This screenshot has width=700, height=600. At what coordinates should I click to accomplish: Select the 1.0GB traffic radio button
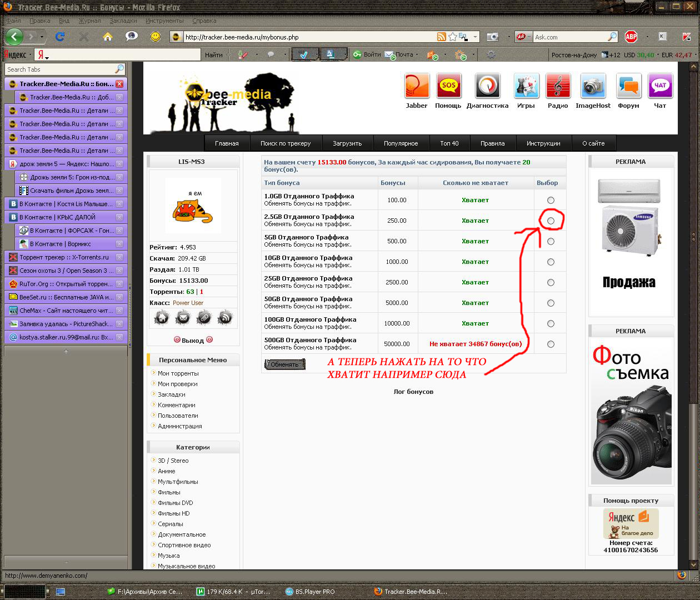[551, 200]
